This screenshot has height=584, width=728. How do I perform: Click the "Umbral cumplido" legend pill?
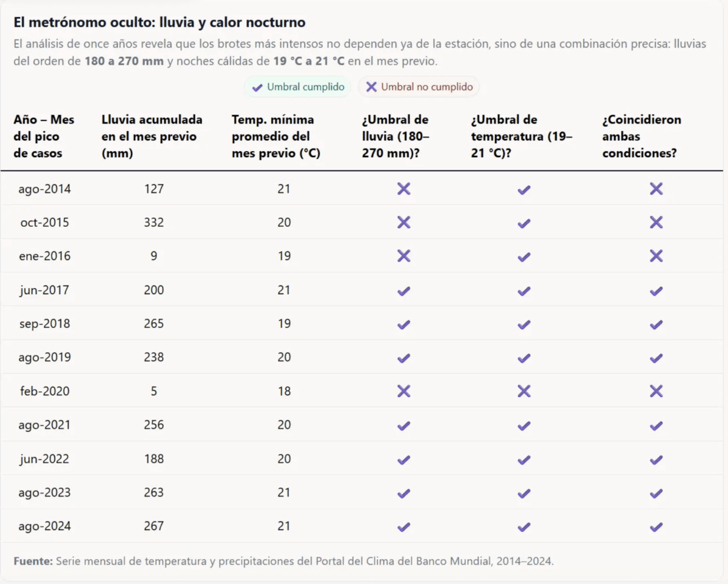pyautogui.click(x=298, y=87)
